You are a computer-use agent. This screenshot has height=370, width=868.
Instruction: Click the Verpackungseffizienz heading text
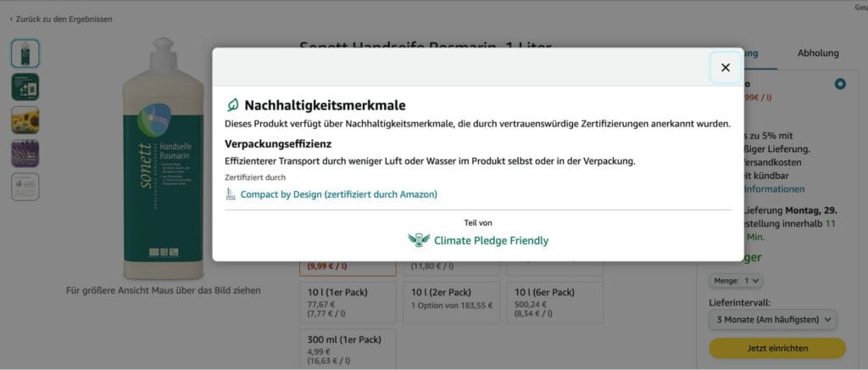[x=278, y=144]
